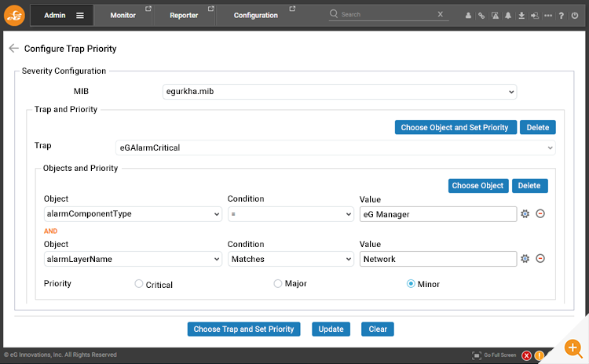Screen dimensions: 589x364
Task: Switch to the Monitor tab
Action: pos(123,16)
